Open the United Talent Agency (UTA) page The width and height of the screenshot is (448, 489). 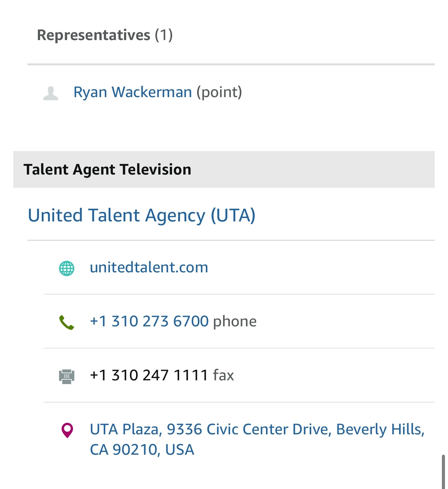[x=142, y=215]
